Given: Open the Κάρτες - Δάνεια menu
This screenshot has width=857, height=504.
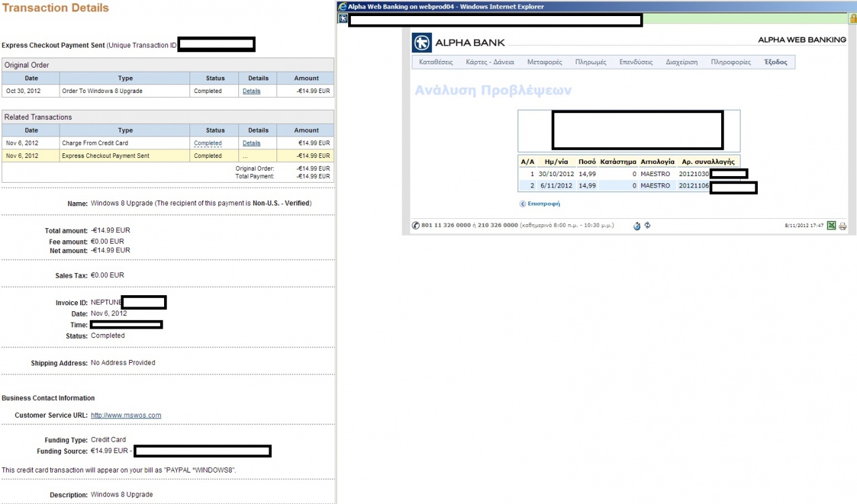Looking at the screenshot, I should (490, 62).
